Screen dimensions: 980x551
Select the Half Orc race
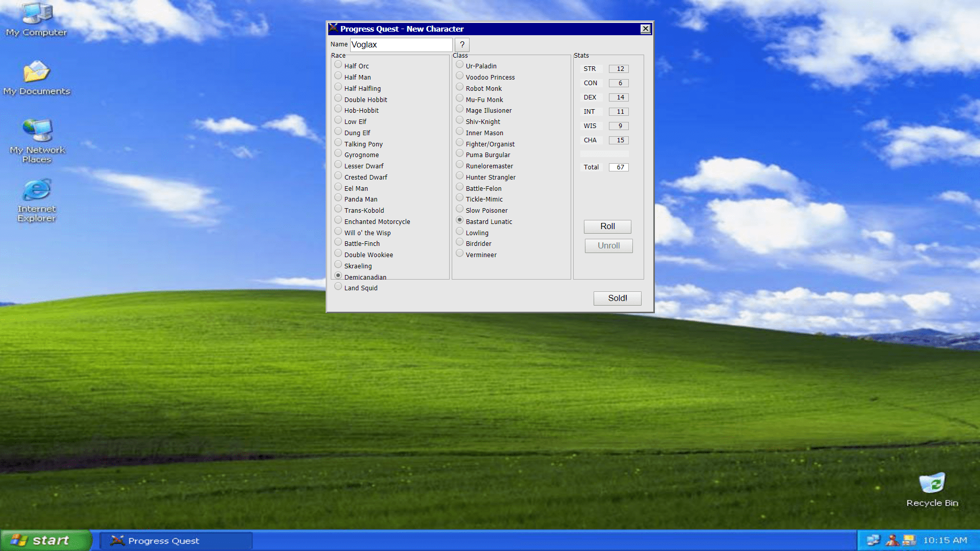[338, 65]
